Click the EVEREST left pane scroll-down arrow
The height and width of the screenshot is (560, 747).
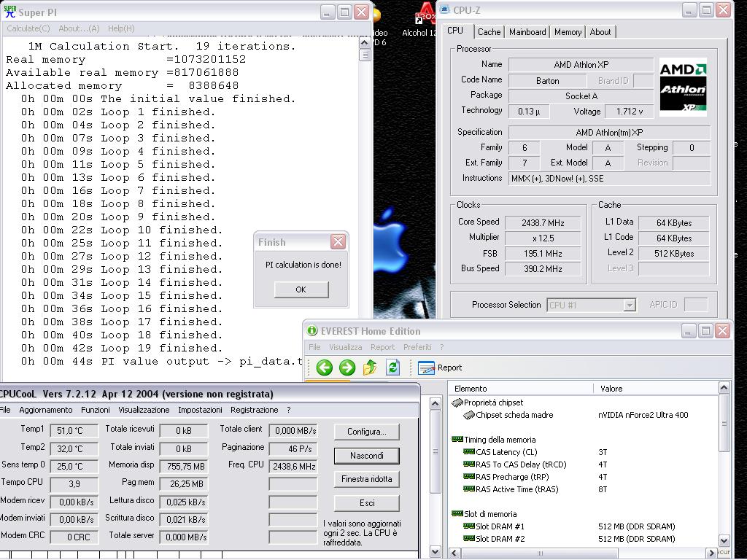[435, 552]
